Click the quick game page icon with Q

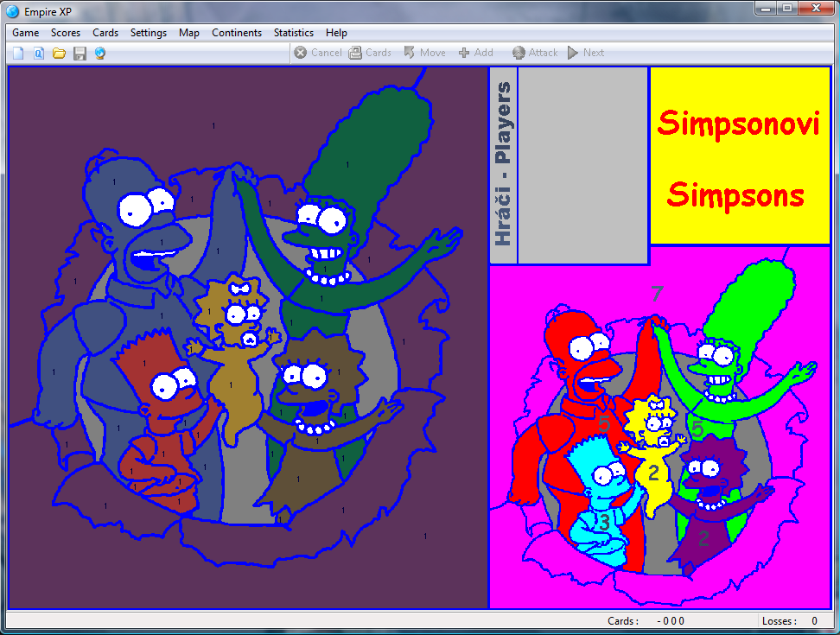(x=39, y=53)
